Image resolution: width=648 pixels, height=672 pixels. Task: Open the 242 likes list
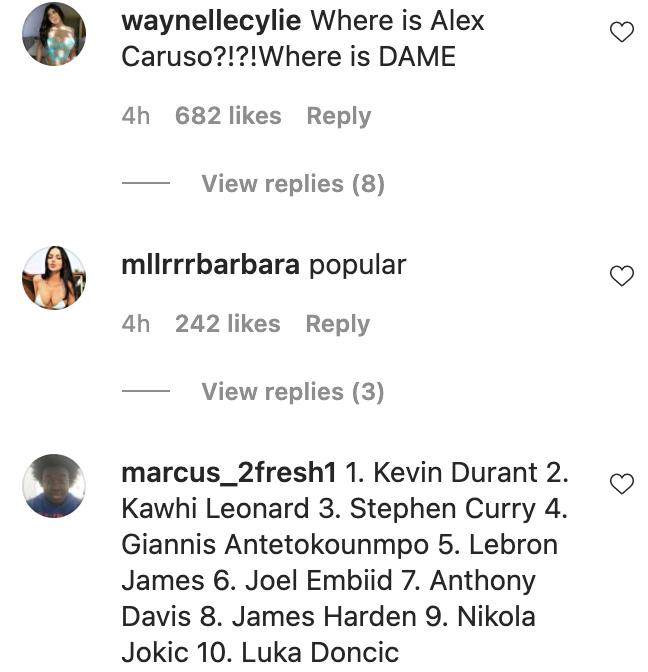click(x=227, y=324)
